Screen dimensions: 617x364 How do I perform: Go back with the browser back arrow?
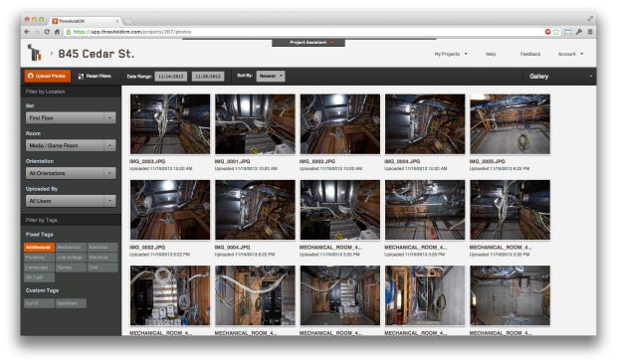(27, 32)
